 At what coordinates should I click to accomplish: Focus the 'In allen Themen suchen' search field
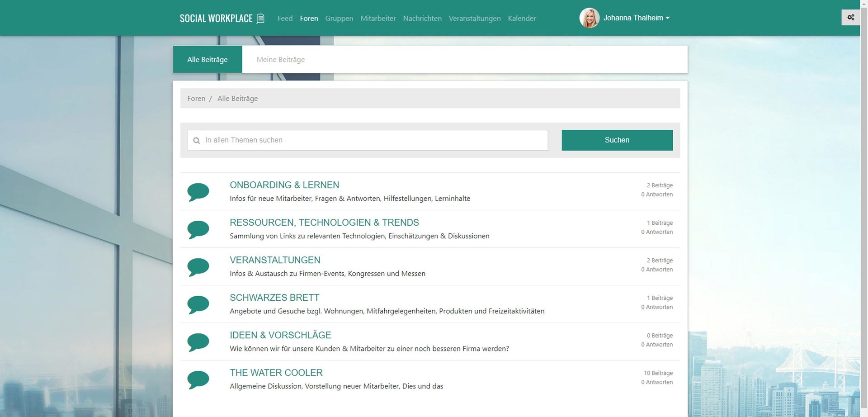click(x=373, y=140)
